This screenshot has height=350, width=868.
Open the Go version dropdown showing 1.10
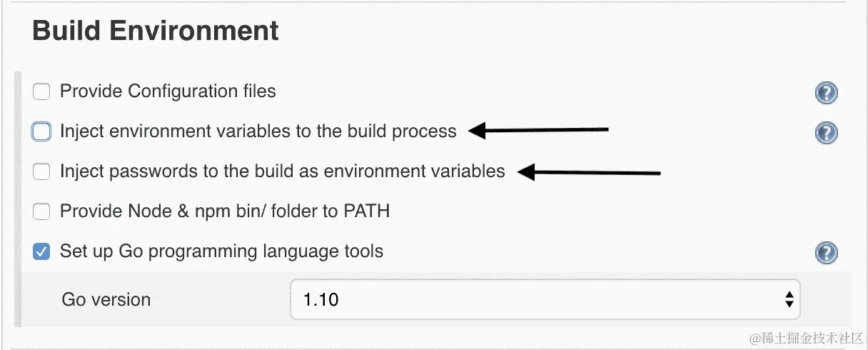[544, 299]
